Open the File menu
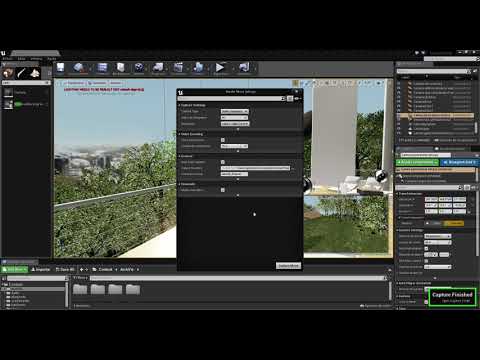Image resolution: width=480 pixels, height=360 pixels. (x=7, y=59)
